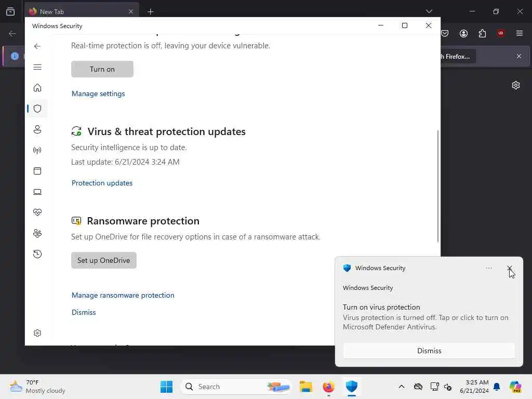Viewport: 532px width, 399px height.
Task: Open Device performance & health heart icon
Action: click(37, 212)
